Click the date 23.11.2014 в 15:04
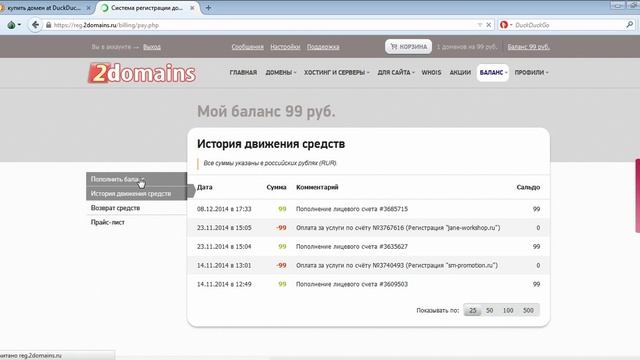The image size is (640, 360). pyautogui.click(x=224, y=247)
